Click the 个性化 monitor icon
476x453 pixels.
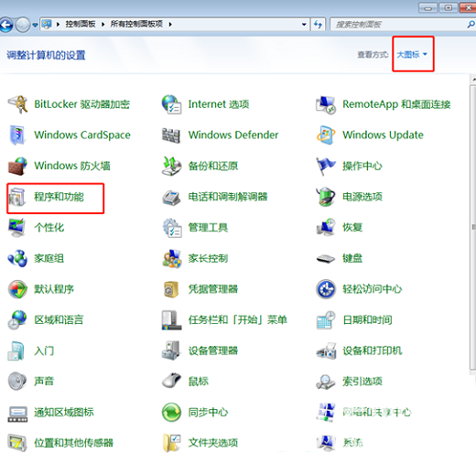(16, 228)
